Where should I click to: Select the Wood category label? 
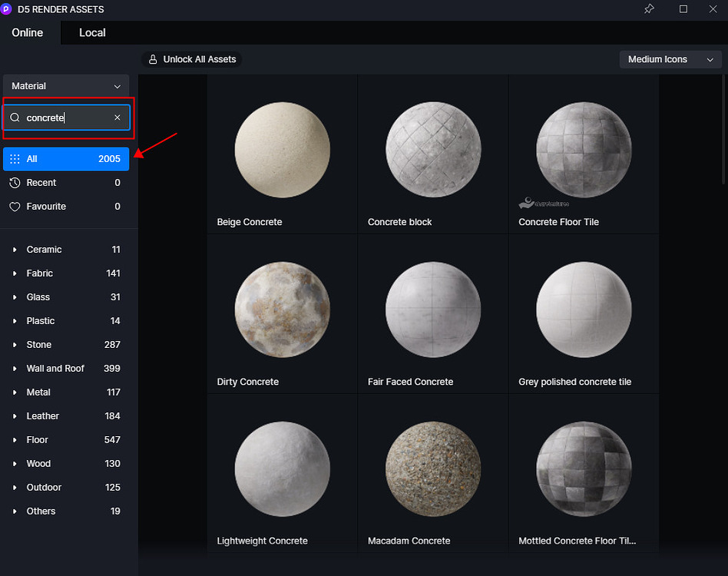click(x=38, y=464)
